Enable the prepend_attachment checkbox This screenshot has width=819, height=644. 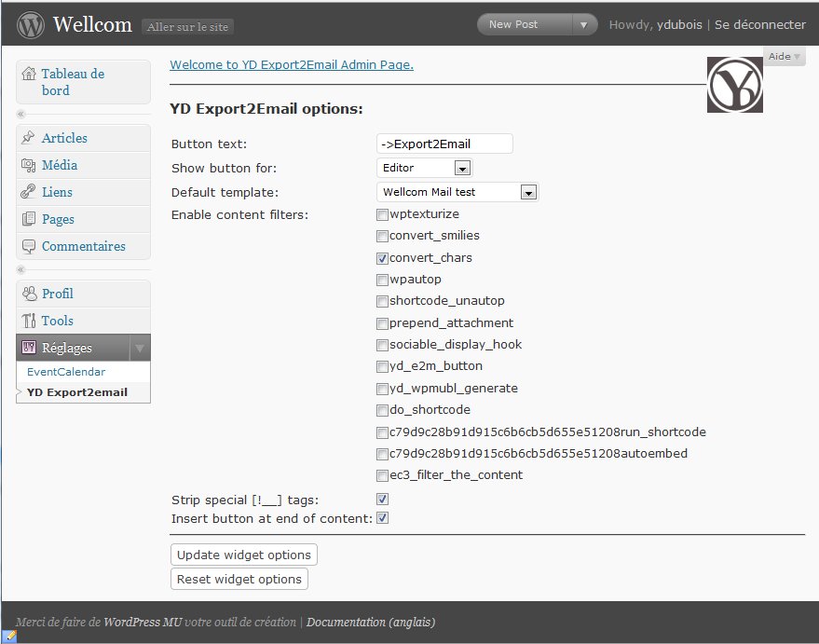(382, 323)
